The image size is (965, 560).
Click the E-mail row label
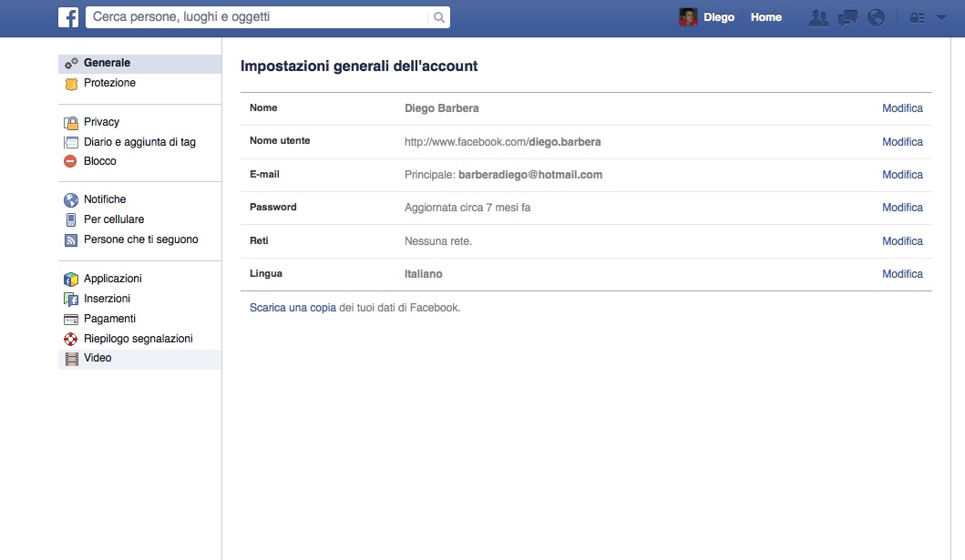264,175
